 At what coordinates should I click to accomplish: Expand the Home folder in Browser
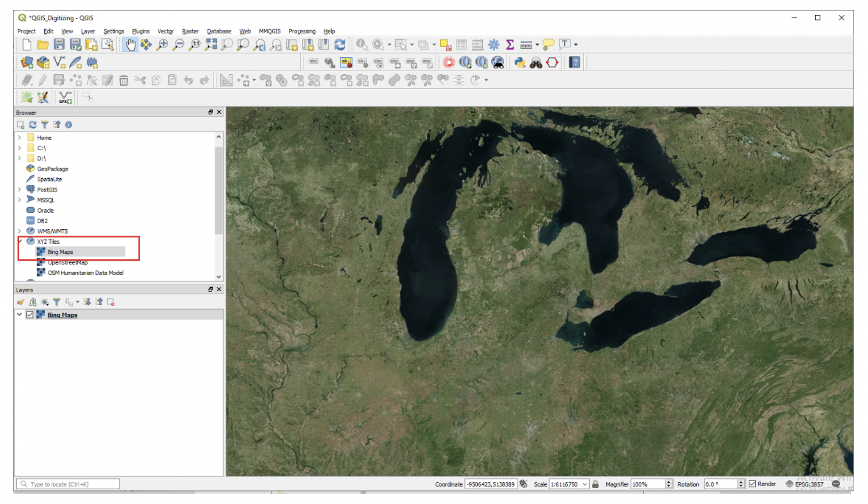[20, 138]
